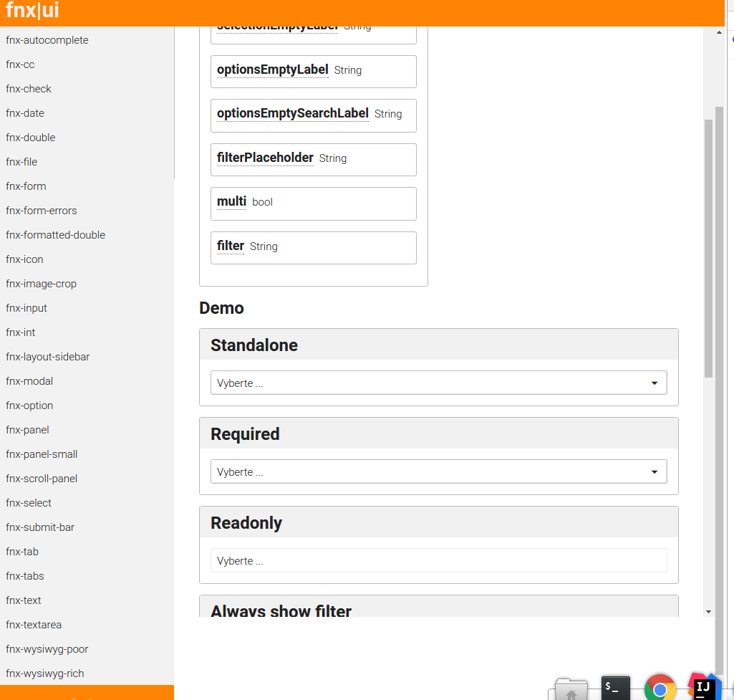Click the filterPlaceholder property name
Viewport: 734px width, 700px height.
click(265, 158)
